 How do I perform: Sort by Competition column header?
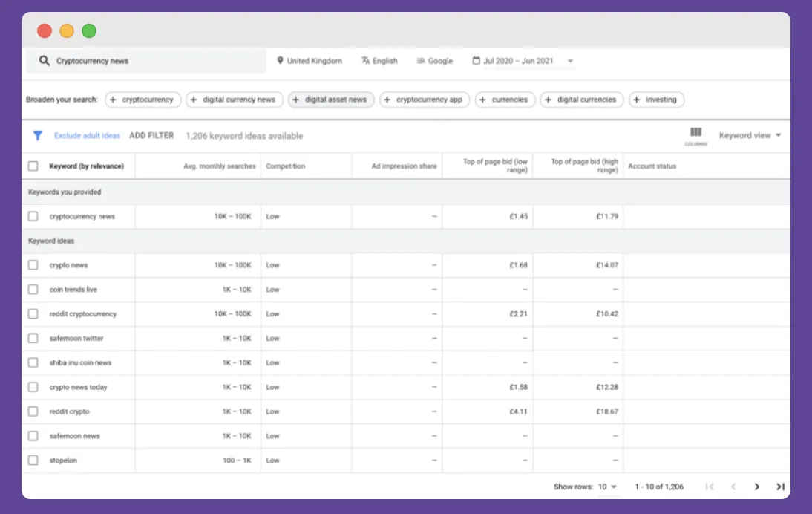tap(286, 166)
